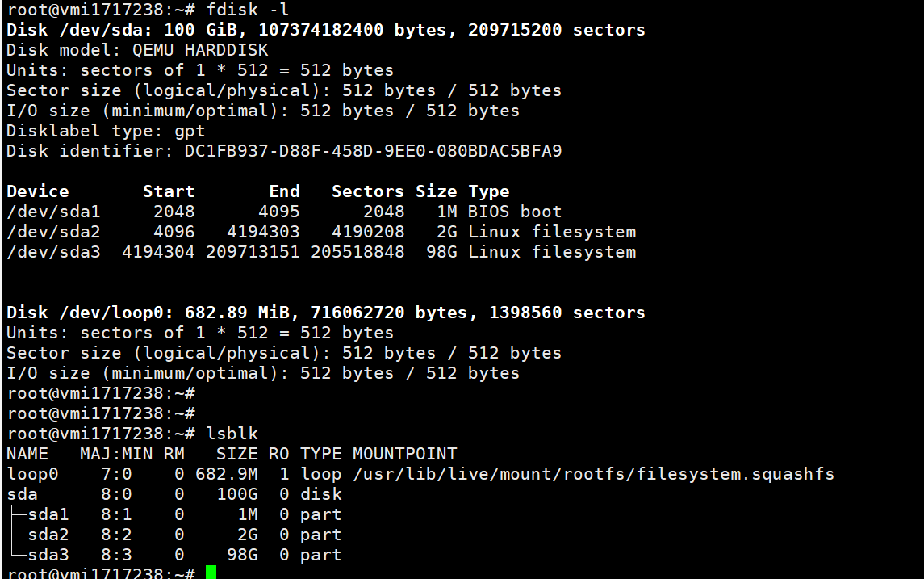Screen dimensions: 924x579
Task: Click the bold "Disk /dev/sda: 100 GiB" heading
Action: pos(326,30)
